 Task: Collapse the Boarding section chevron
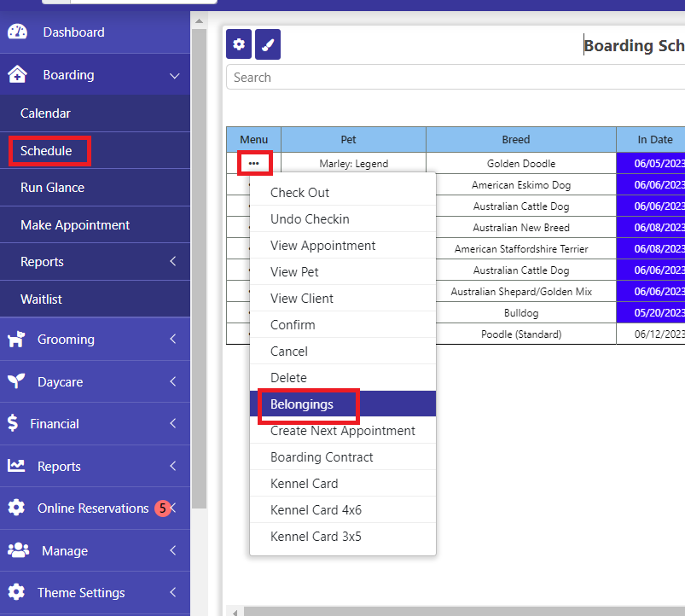pos(174,76)
